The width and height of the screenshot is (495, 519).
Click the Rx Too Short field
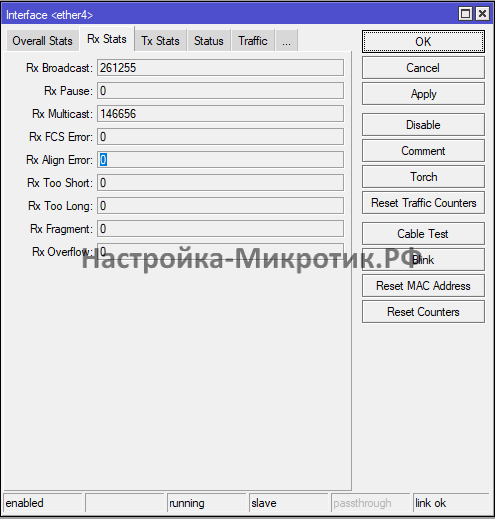tap(220, 183)
